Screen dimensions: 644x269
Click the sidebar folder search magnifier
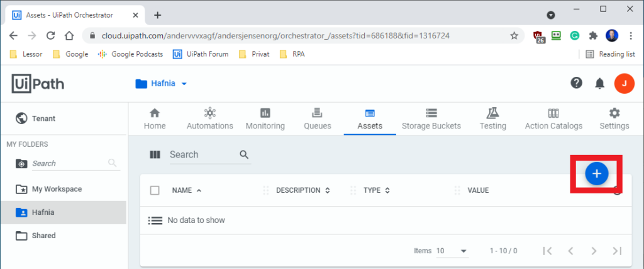tap(112, 163)
